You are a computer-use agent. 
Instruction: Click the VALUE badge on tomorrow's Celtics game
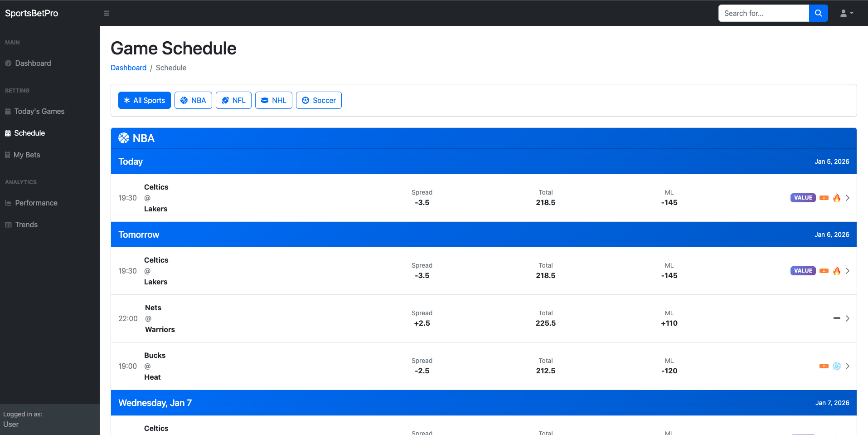[803, 271]
